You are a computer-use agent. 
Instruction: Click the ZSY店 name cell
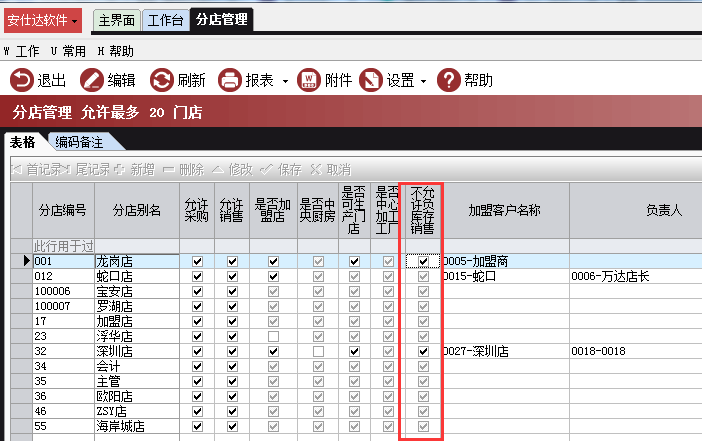point(137,411)
